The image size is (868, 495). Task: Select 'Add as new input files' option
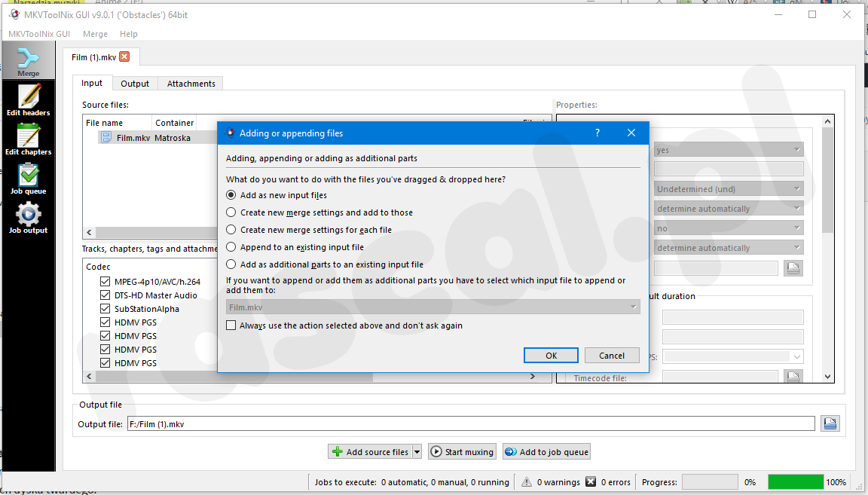tap(232, 195)
